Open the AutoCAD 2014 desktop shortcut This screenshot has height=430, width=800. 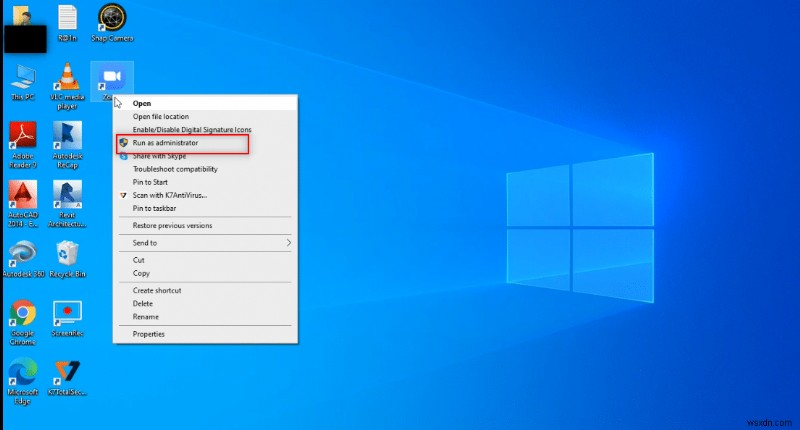22,204
